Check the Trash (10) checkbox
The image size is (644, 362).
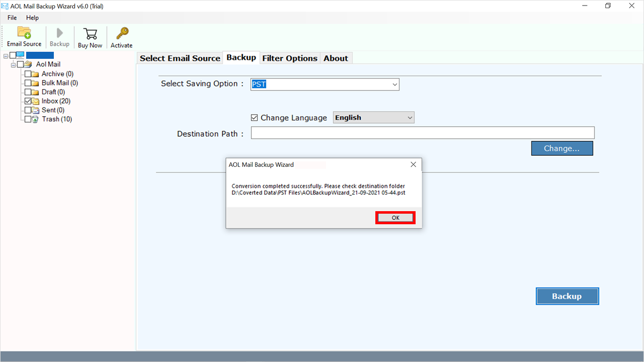28,119
